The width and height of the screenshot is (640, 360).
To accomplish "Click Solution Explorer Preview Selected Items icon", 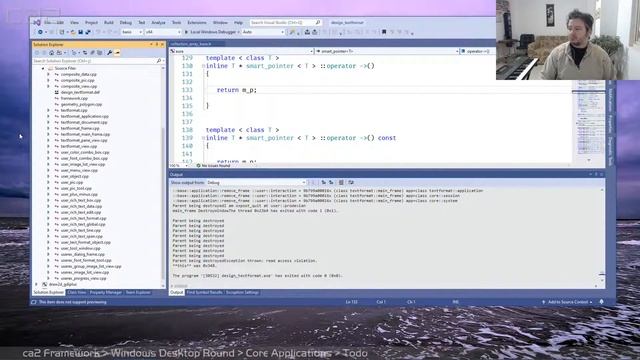I will tap(117, 53).
